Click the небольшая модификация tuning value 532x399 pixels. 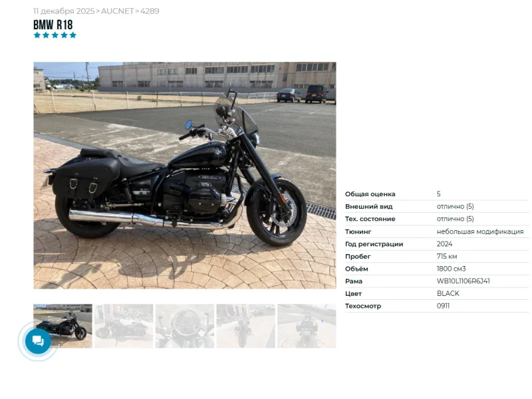[480, 231]
